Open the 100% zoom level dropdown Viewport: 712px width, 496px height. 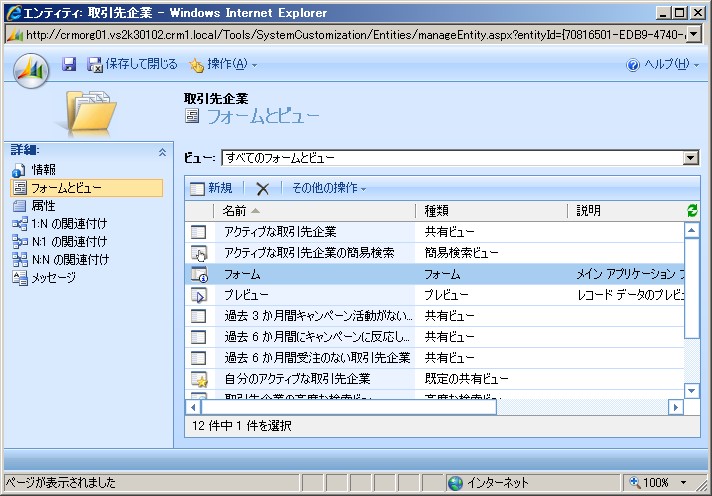(x=683, y=483)
